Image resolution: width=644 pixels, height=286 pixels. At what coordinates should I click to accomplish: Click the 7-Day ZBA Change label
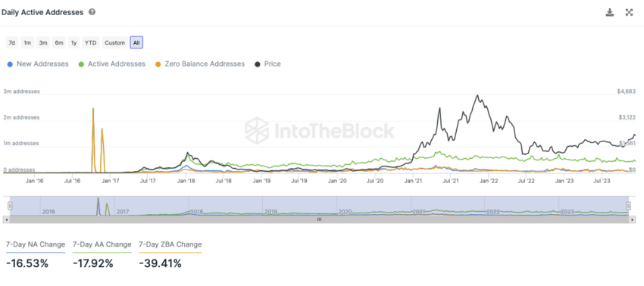pos(170,244)
